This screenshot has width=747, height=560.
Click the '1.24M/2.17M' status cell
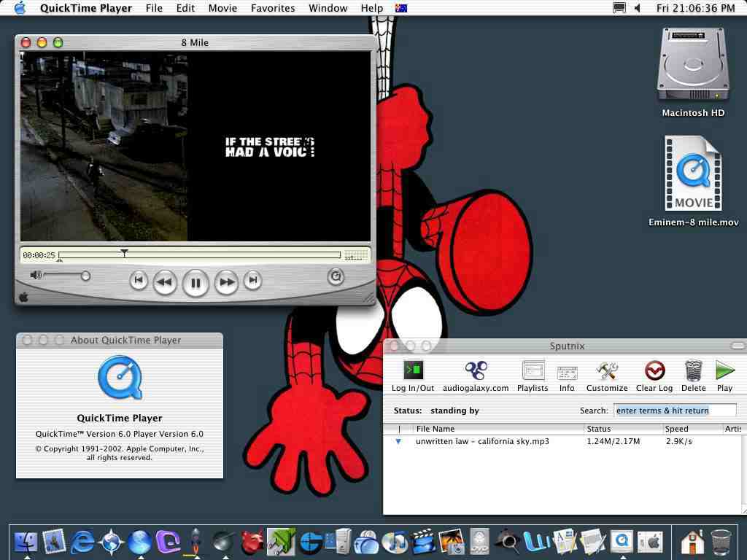click(613, 441)
